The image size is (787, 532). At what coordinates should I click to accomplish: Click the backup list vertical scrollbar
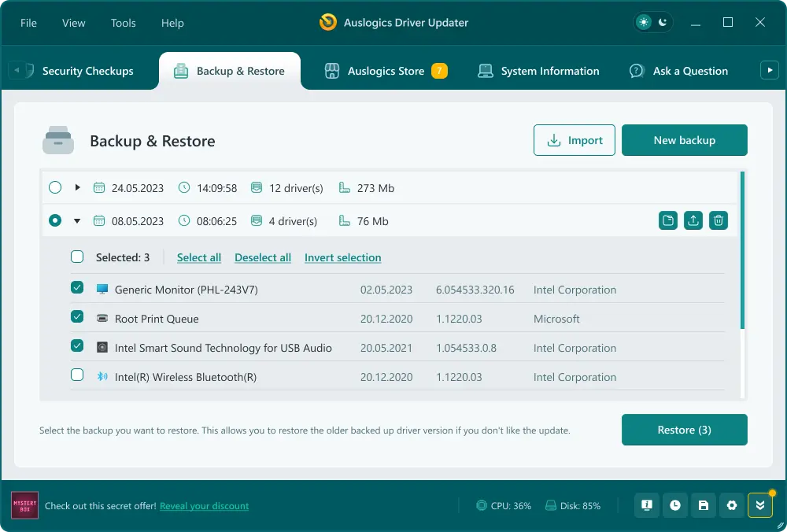pyautogui.click(x=741, y=252)
